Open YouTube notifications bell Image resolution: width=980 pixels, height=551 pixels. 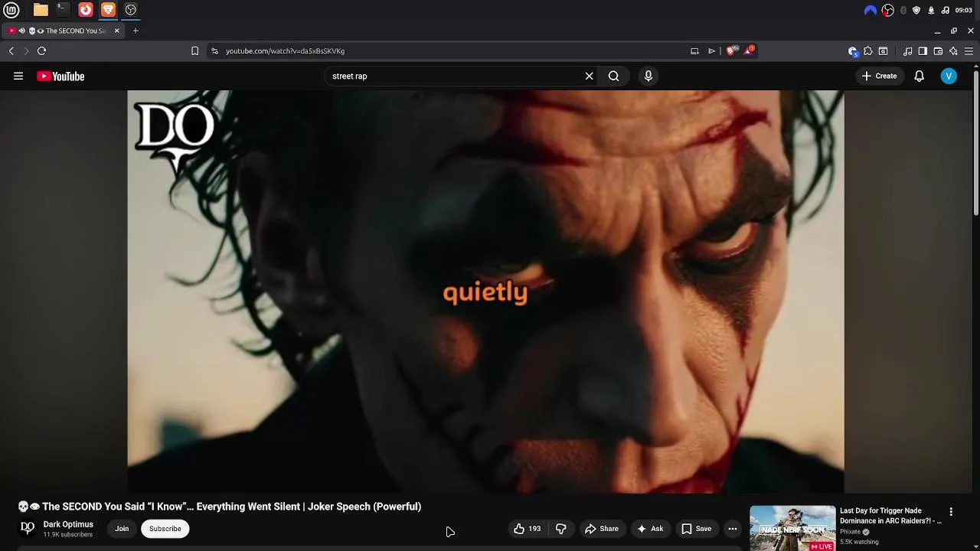pyautogui.click(x=920, y=76)
